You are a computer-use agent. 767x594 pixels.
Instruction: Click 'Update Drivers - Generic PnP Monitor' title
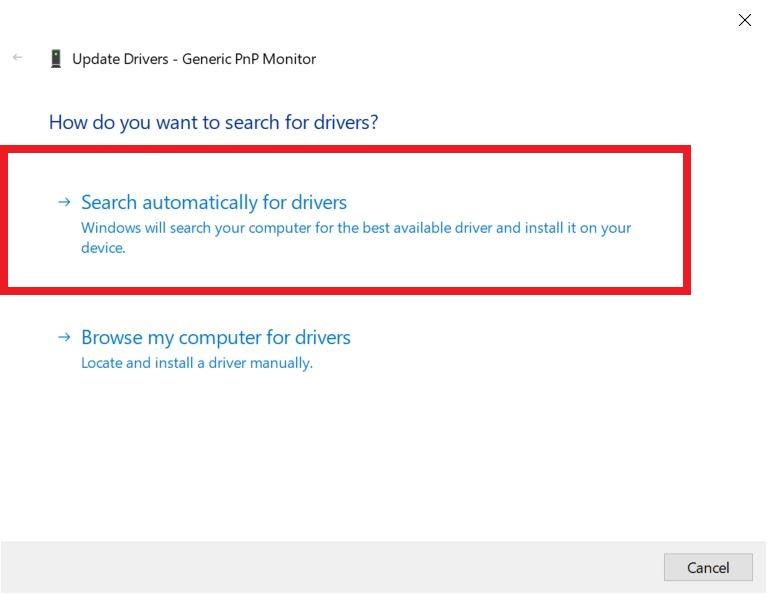coord(194,59)
